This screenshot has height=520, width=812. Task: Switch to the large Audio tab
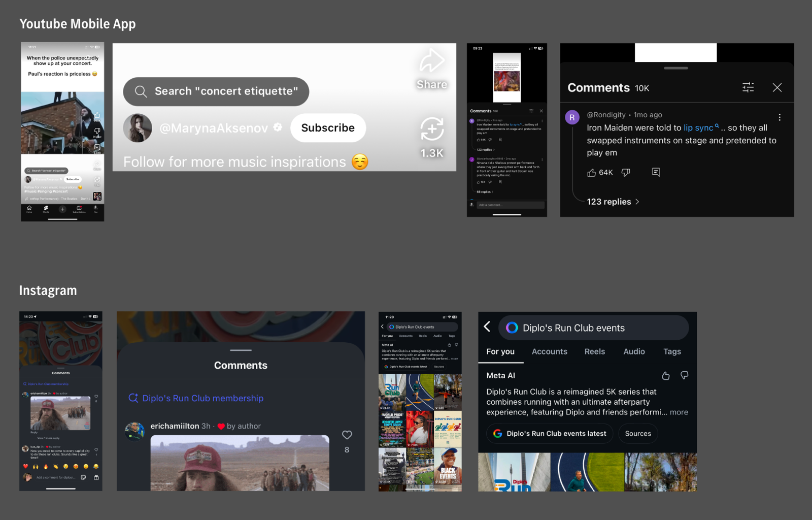(x=634, y=351)
